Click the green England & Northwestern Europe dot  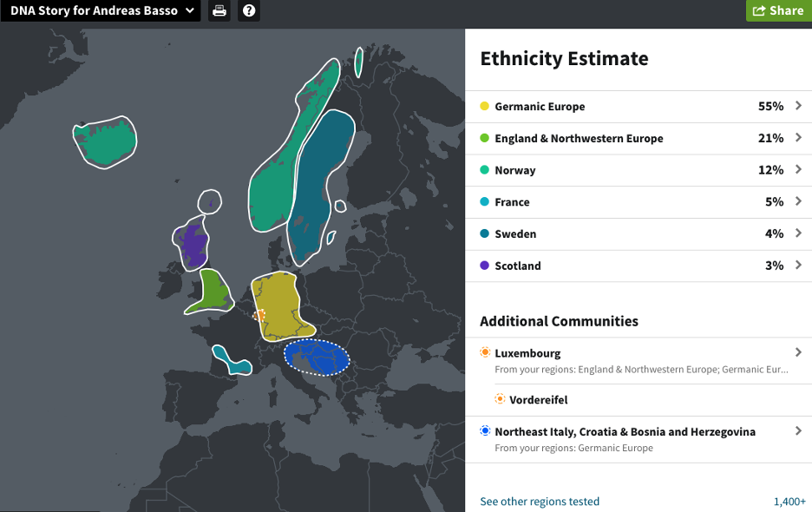pos(484,138)
